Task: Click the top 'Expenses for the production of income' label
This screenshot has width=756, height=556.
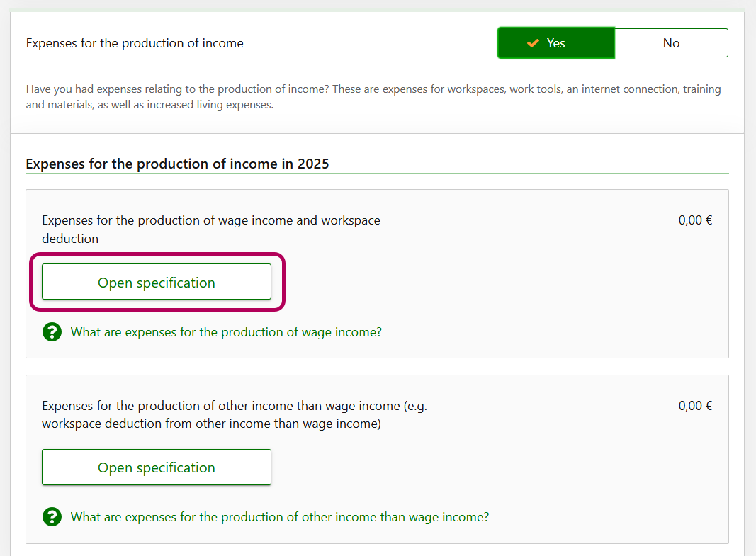Action: coord(135,43)
